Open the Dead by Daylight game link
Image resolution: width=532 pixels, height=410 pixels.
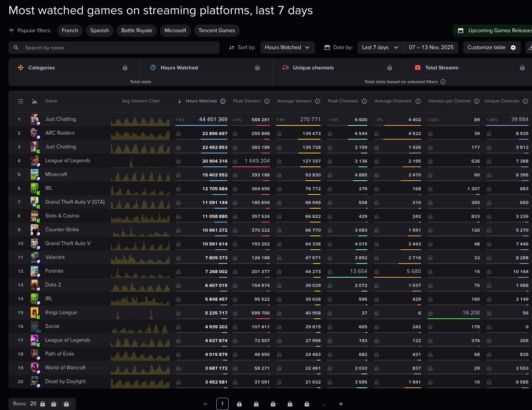pyautogui.click(x=65, y=382)
